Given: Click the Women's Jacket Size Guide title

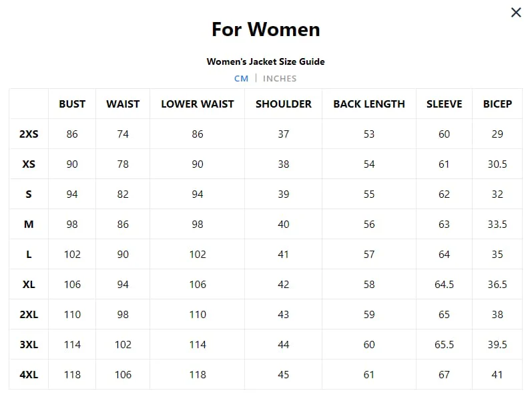Looking at the screenshot, I should [x=266, y=61].
